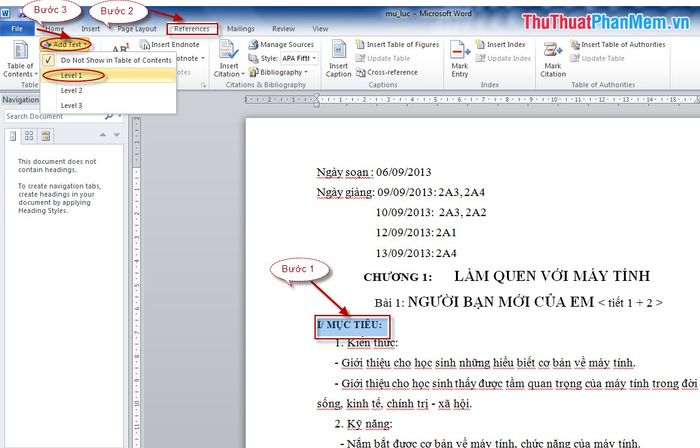This screenshot has height=448, width=700.
Task: Click Update Table in Captions group
Action: (x=383, y=58)
